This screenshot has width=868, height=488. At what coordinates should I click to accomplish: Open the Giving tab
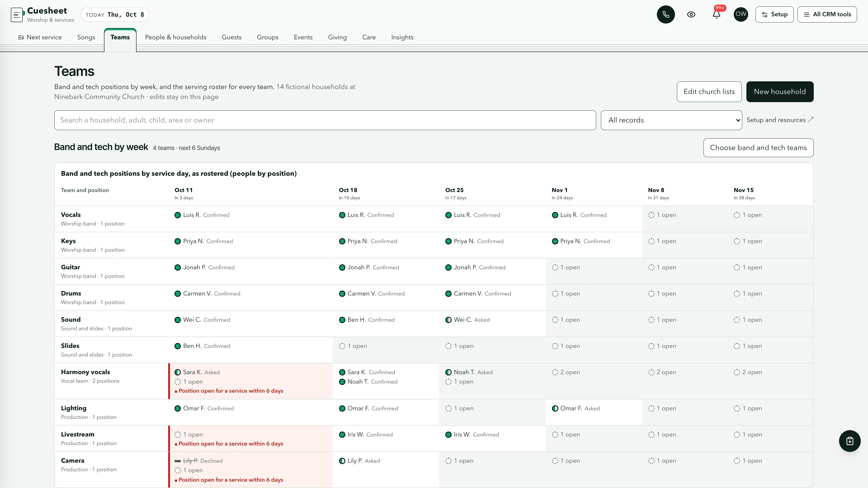(x=337, y=37)
